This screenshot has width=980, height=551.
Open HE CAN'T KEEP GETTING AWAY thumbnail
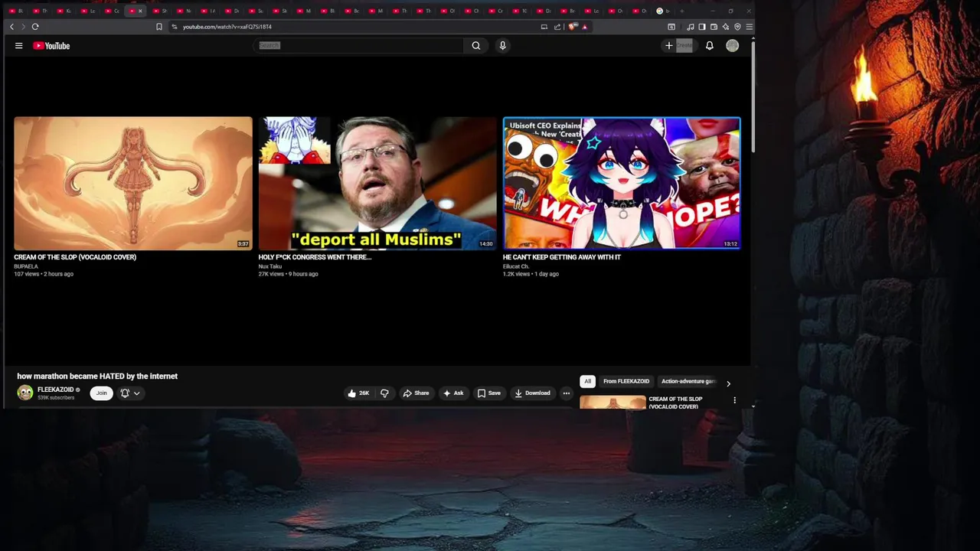pos(622,183)
